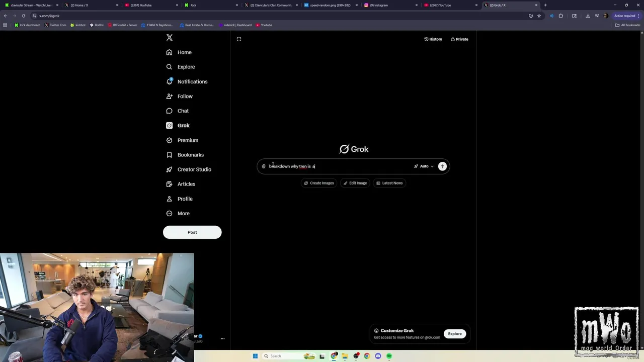Click the Create Images suggestion chip
The width and height of the screenshot is (644, 362).
(319, 183)
